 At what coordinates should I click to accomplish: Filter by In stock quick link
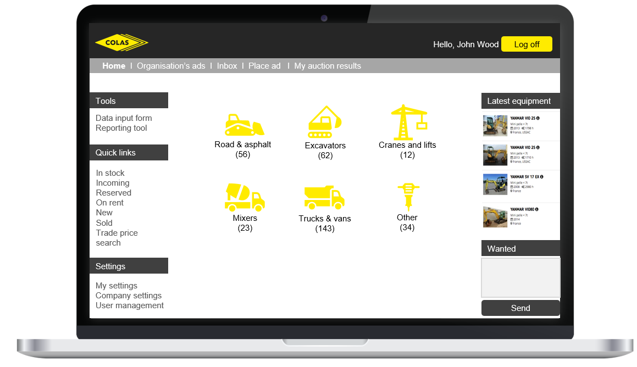(110, 173)
